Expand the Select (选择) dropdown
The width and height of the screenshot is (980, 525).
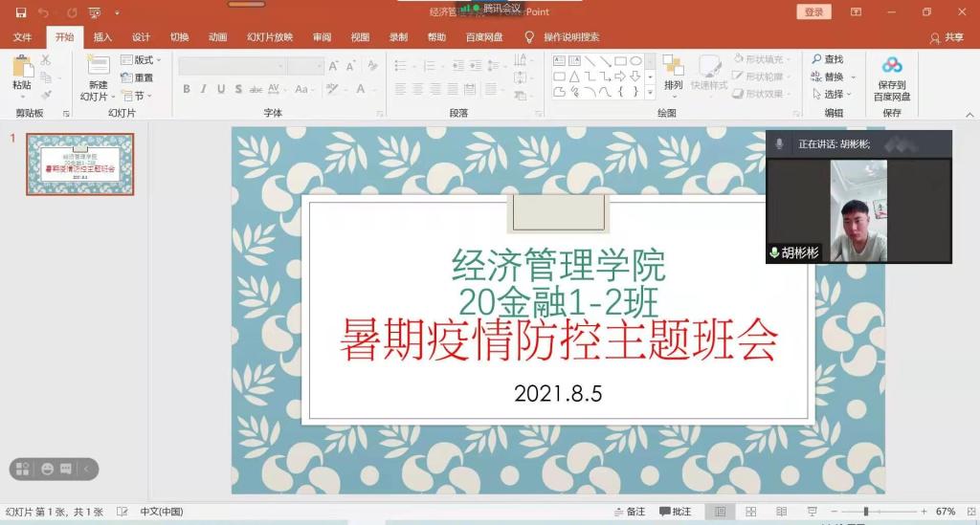click(x=833, y=94)
